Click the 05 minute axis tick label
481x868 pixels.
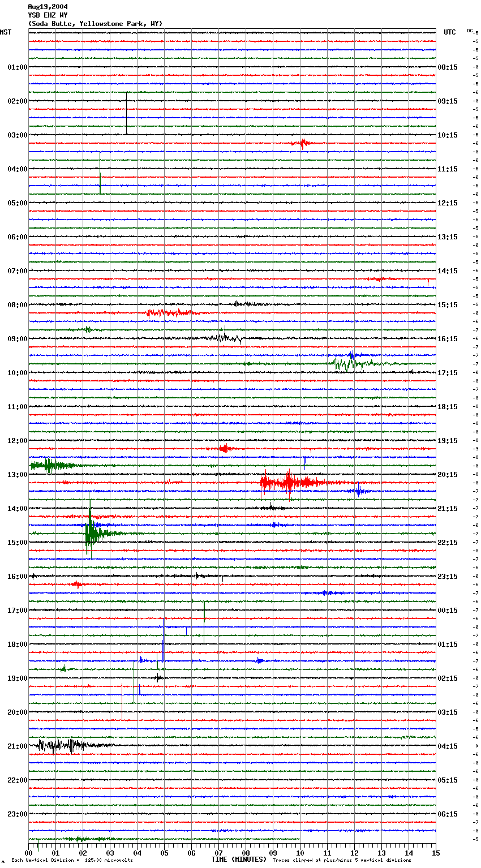click(x=165, y=853)
